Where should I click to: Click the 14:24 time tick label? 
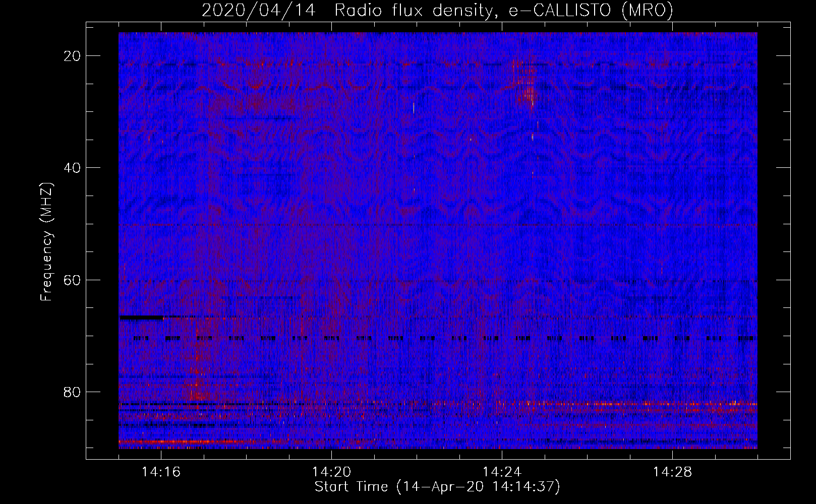(502, 472)
